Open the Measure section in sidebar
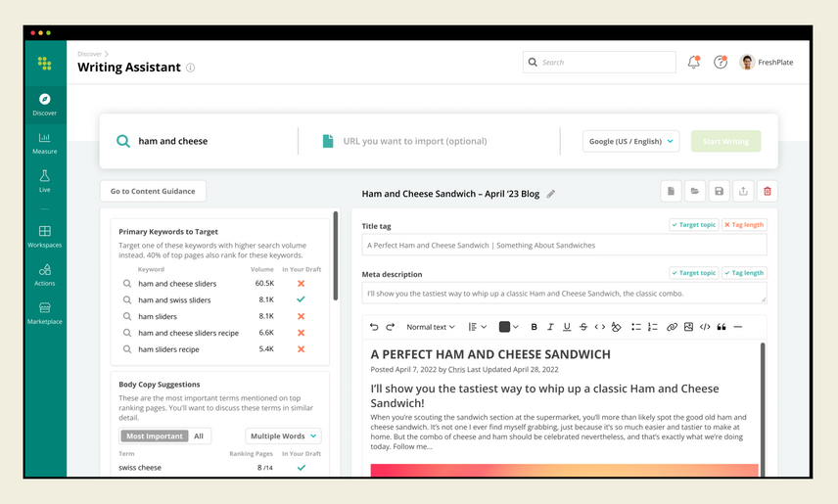 tap(45, 143)
